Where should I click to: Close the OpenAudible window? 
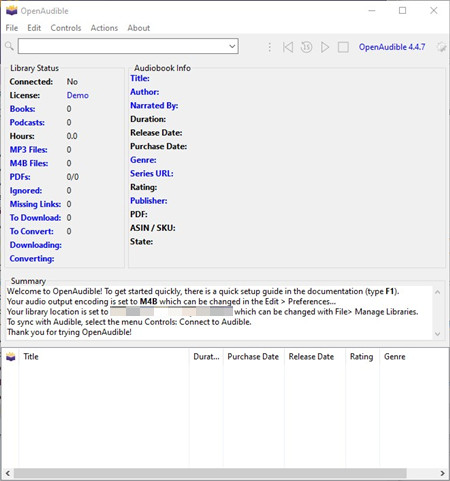coord(434,11)
